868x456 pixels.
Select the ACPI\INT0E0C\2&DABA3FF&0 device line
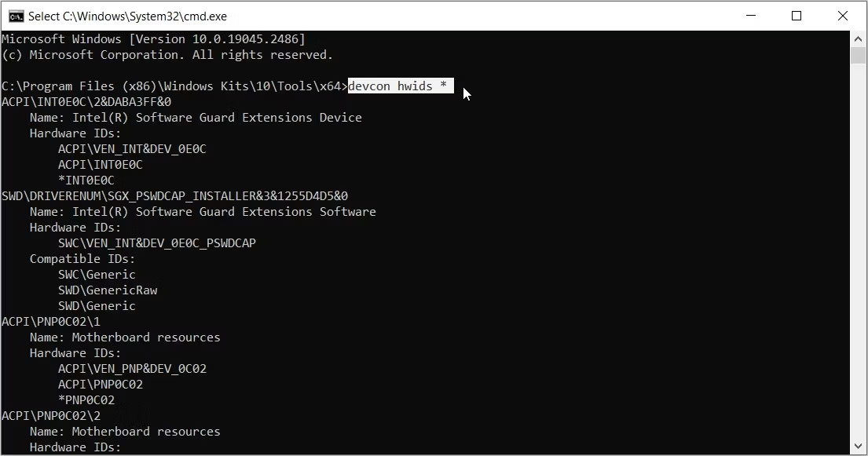tap(85, 101)
